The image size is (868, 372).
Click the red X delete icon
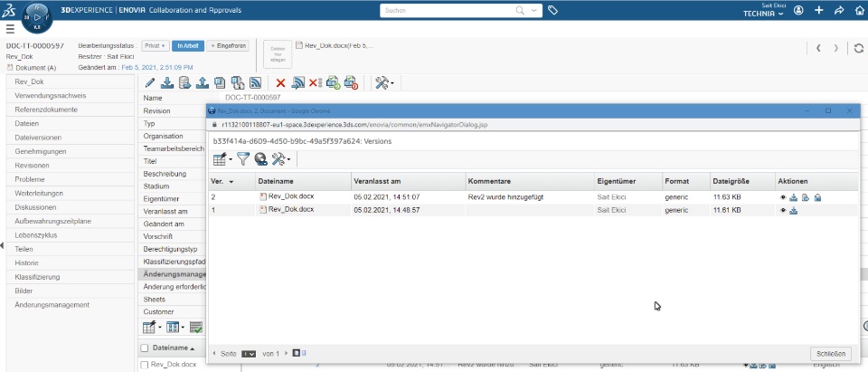pos(280,83)
